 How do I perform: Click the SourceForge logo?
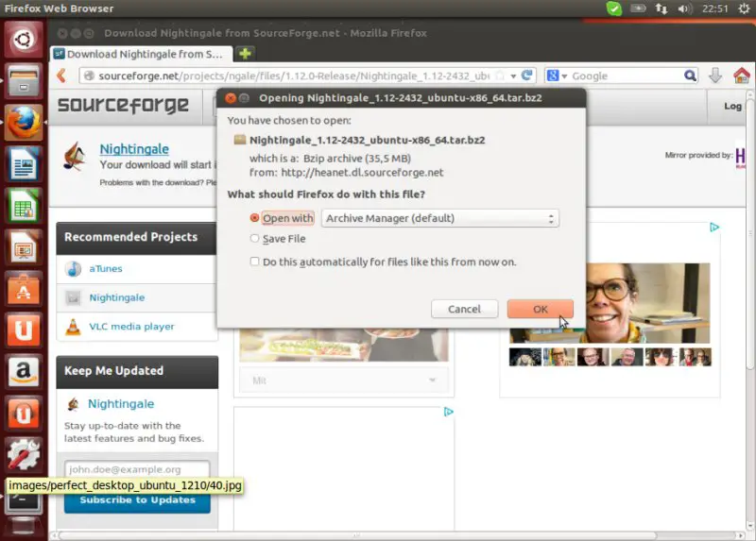point(123,105)
